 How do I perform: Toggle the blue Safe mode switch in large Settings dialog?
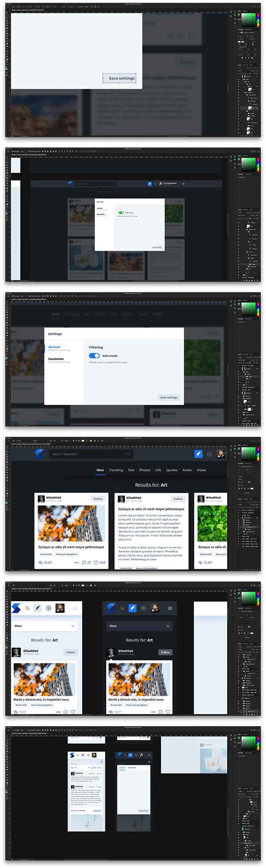(94, 356)
